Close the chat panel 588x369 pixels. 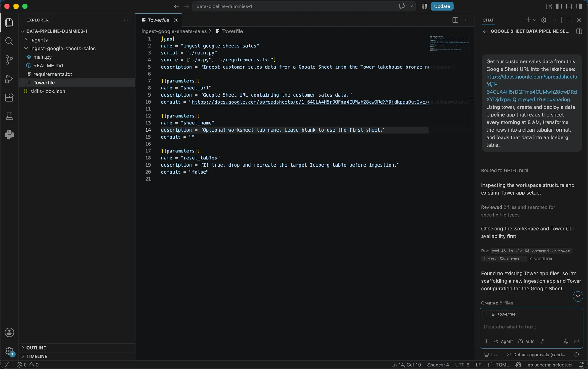579,20
